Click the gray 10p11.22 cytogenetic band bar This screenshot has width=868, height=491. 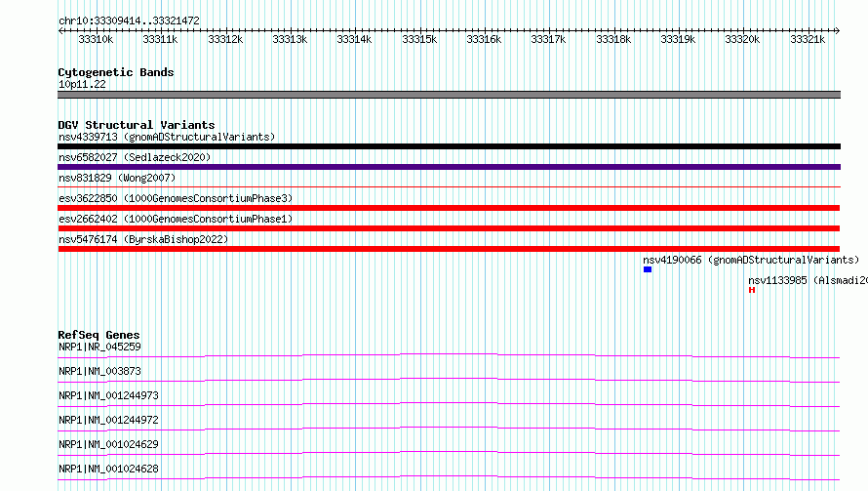pyautogui.click(x=449, y=95)
